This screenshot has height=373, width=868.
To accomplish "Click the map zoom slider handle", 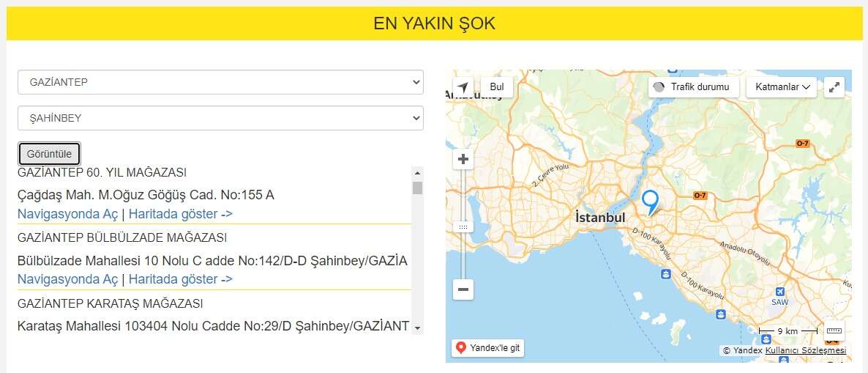I will coord(463,227).
